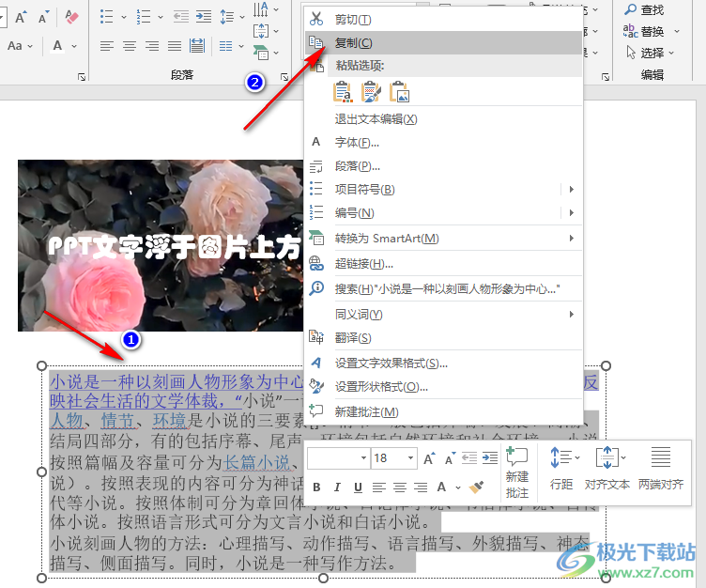
Task: Toggle Italic in the mini toolbar
Action: pyautogui.click(x=337, y=487)
